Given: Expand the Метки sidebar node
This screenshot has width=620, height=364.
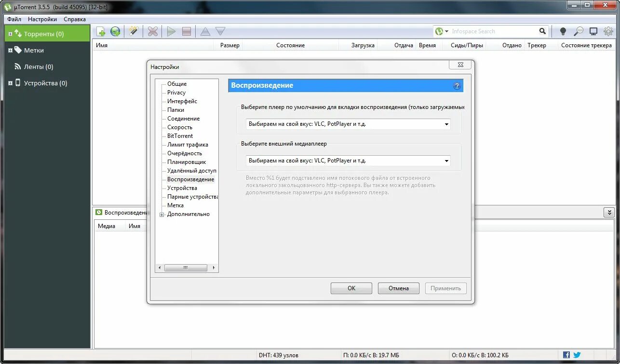Looking at the screenshot, I should click(11, 50).
